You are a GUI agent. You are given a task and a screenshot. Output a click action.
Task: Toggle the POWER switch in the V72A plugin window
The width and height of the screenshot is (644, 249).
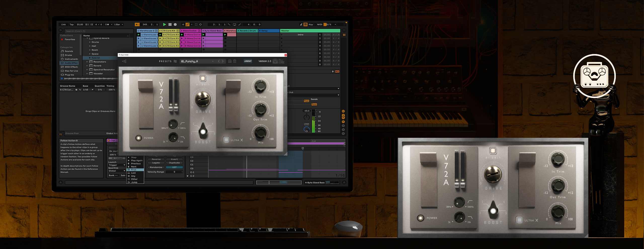pos(138,138)
